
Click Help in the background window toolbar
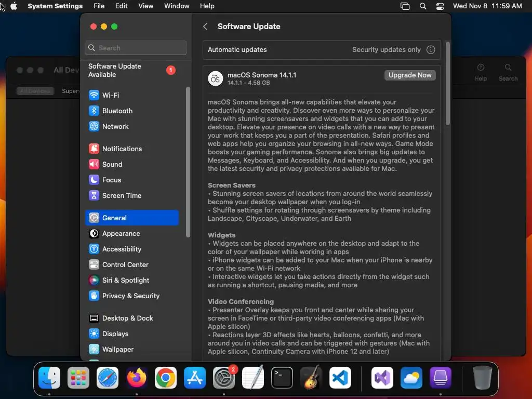tap(481, 73)
